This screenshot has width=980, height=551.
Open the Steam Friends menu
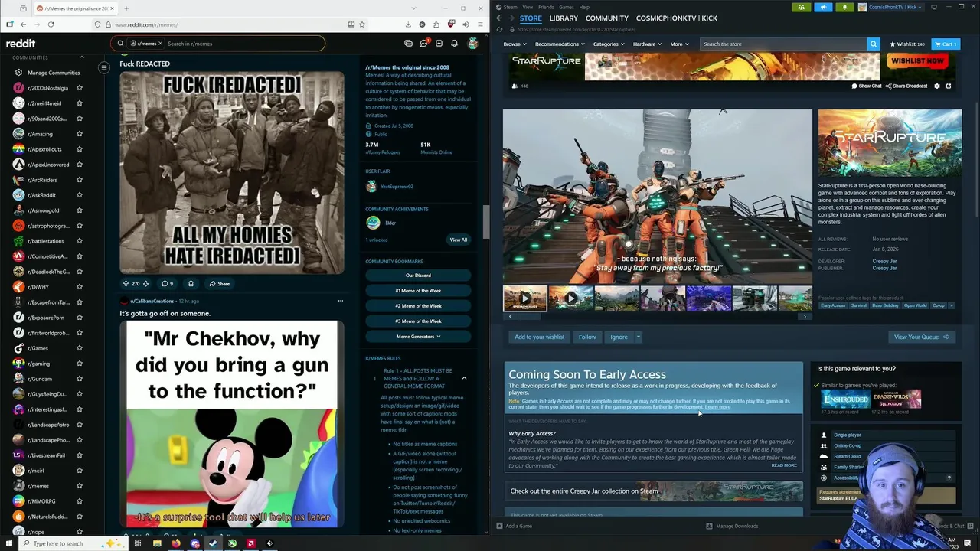[x=546, y=7]
